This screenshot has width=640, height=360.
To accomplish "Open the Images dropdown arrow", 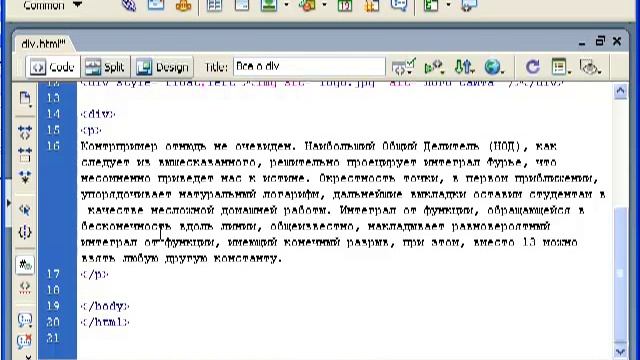I will pos(286,5).
